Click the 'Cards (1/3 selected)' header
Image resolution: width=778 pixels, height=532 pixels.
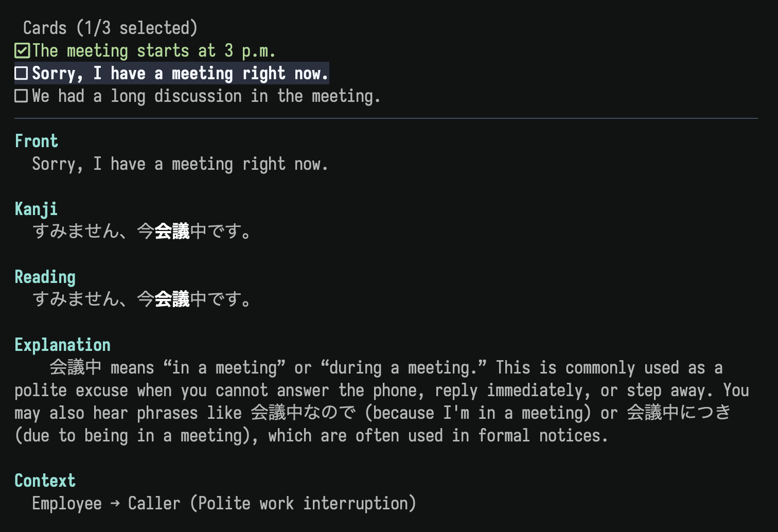(x=110, y=28)
